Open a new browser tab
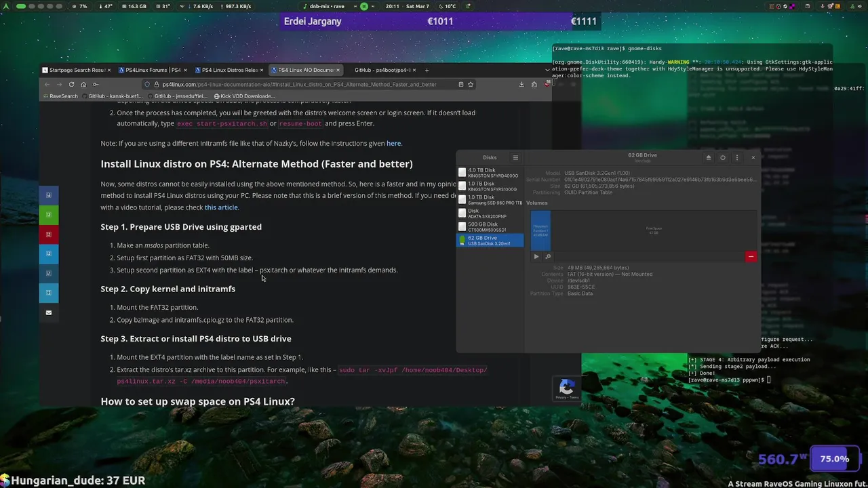Screen dimensions: 868x488 (427, 70)
